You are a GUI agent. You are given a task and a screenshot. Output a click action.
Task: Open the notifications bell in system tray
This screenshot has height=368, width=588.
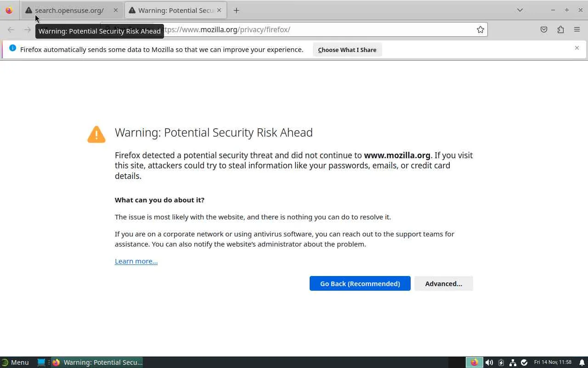pyautogui.click(x=582, y=362)
